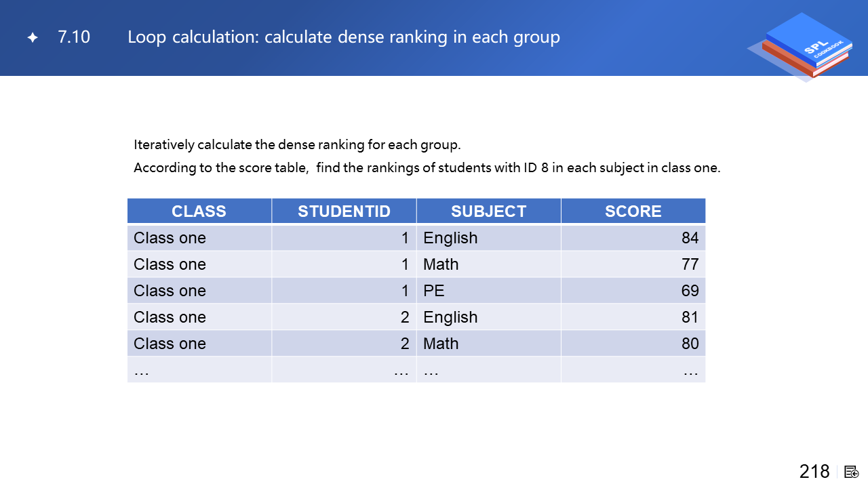
Task: Click the slide title about dense ranking
Action: tap(343, 37)
